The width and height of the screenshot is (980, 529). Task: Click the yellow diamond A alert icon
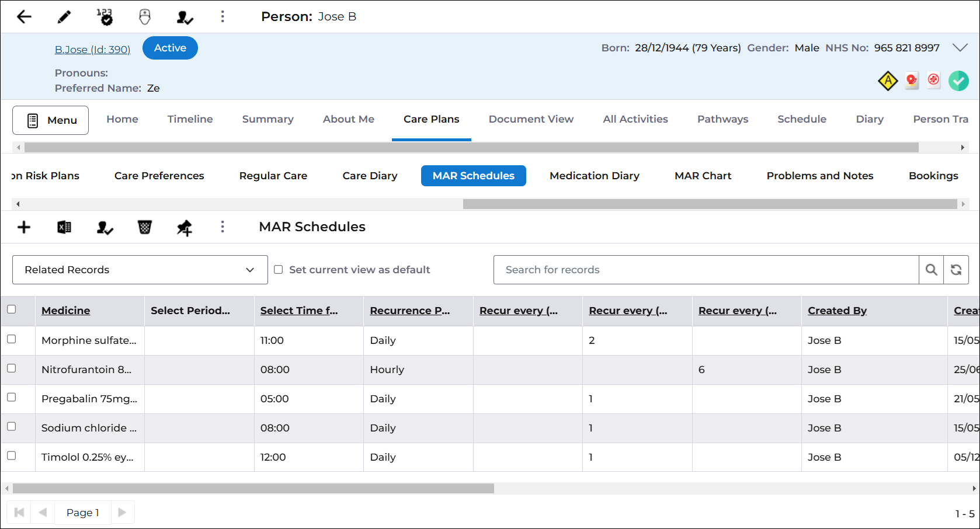tap(888, 81)
